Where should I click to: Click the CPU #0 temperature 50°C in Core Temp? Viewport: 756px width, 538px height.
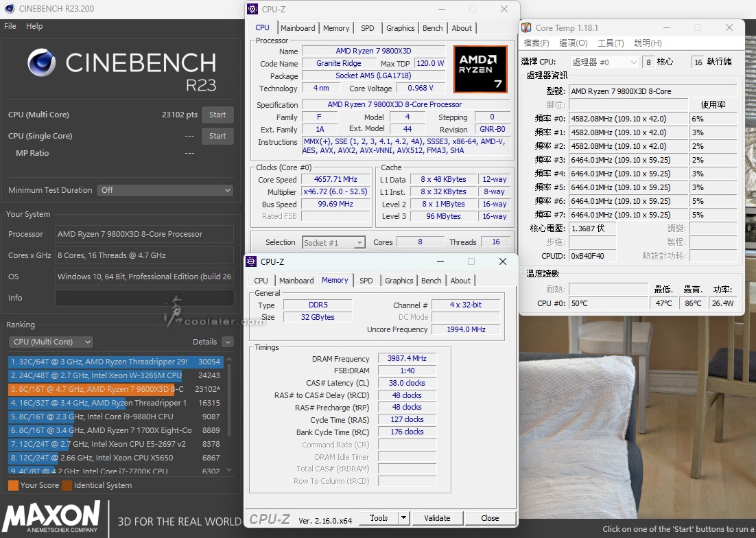(x=609, y=303)
